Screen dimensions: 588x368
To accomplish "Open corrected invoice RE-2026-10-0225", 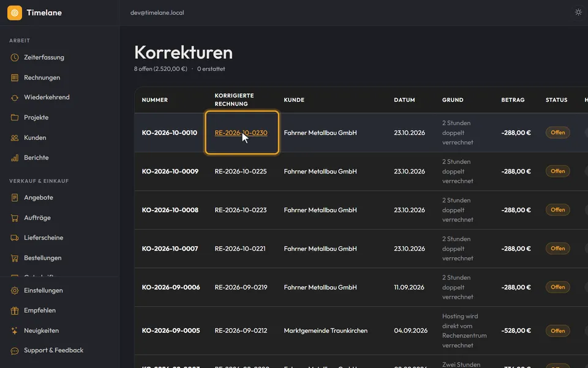I will pos(240,171).
